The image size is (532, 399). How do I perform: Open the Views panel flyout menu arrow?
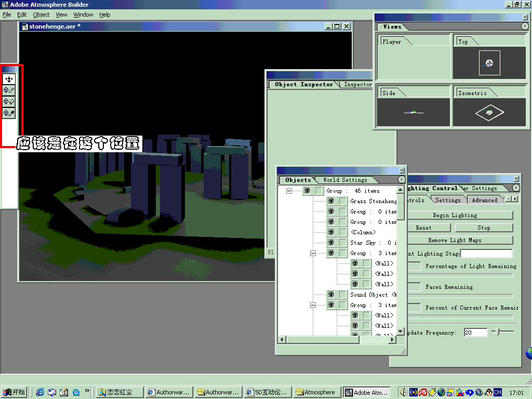coord(525,26)
